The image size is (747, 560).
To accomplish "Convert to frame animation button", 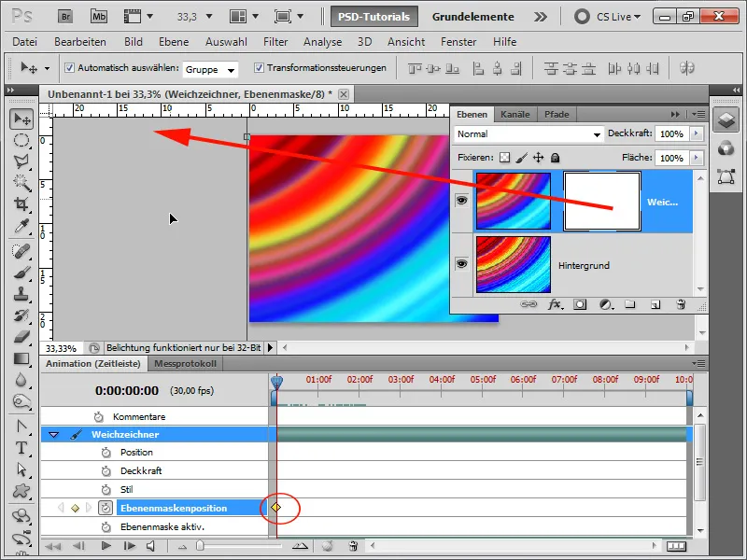I will 676,546.
